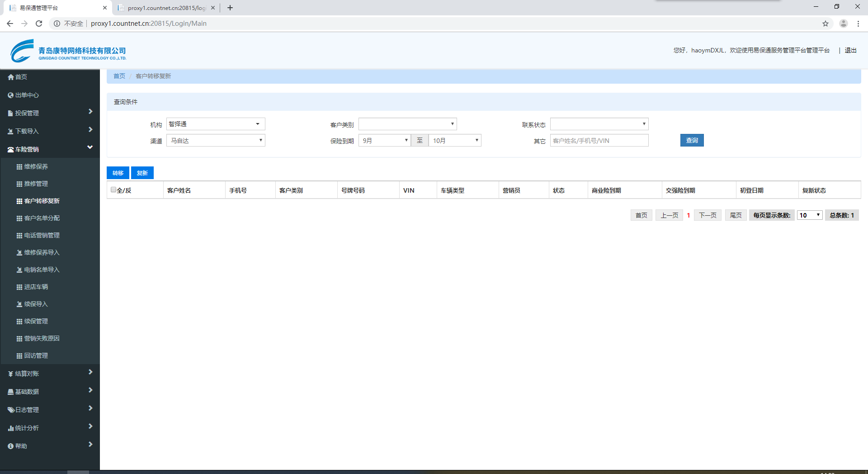Open the 联系状态 dropdown
Image resolution: width=868 pixels, height=474 pixels.
(599, 124)
